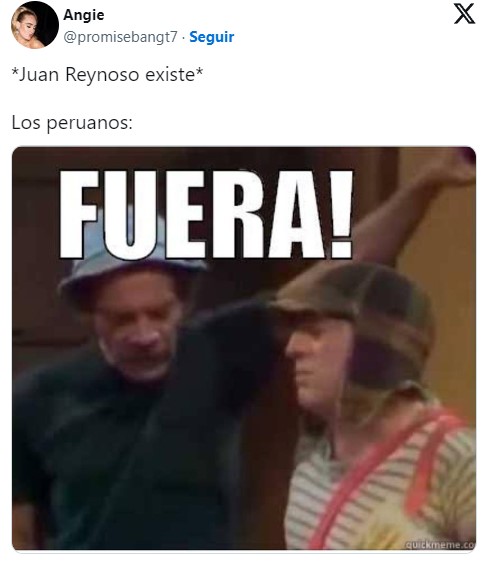The height and width of the screenshot is (562, 485).
Task: Click the quickmeme.com watermark
Action: click(x=440, y=545)
